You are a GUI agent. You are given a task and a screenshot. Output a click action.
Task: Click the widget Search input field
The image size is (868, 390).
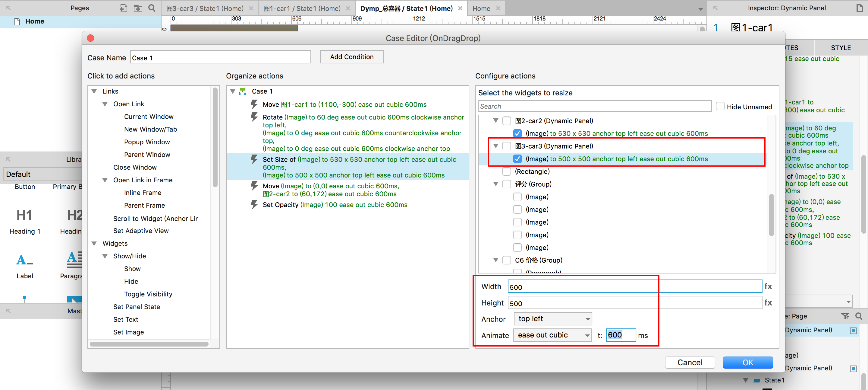(595, 106)
